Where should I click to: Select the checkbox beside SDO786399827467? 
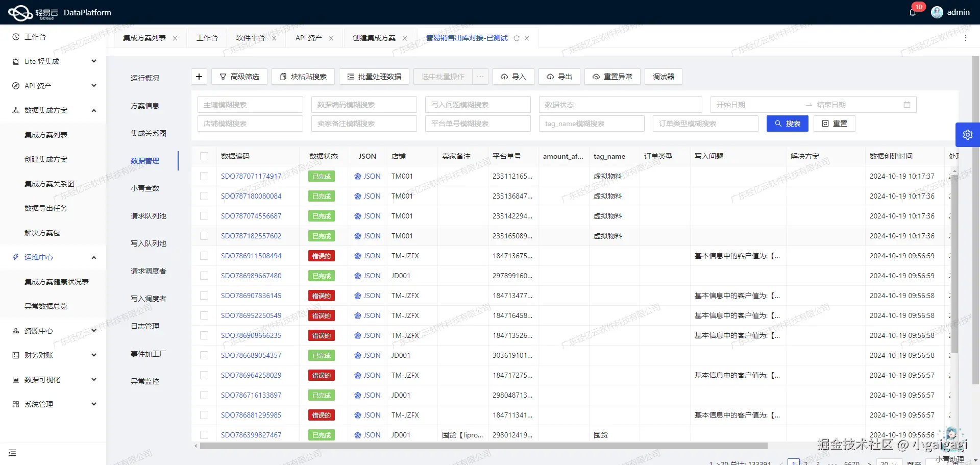tap(204, 434)
